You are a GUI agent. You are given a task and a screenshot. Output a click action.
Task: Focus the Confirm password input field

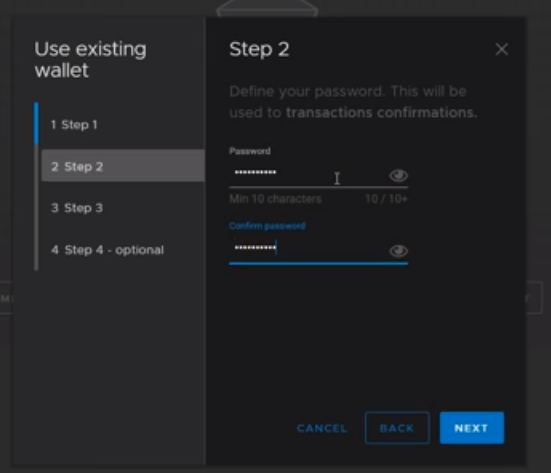point(309,248)
